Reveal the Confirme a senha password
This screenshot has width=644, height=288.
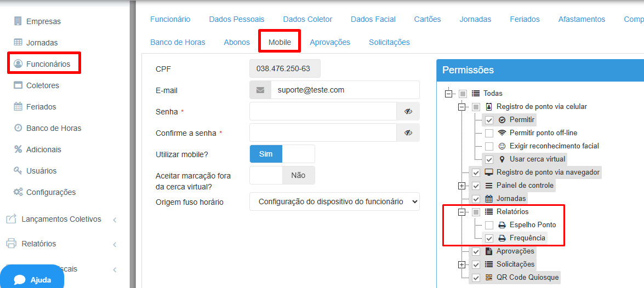coord(408,133)
